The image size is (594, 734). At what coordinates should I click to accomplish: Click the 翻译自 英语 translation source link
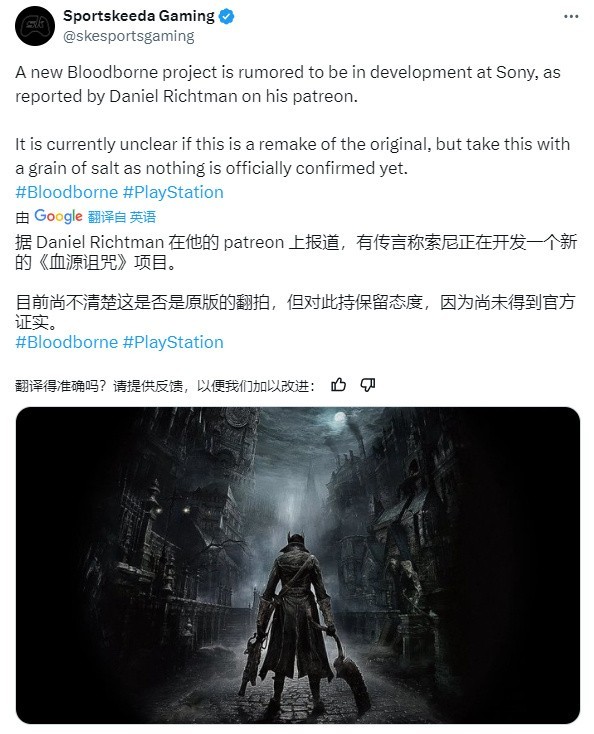pos(122,217)
